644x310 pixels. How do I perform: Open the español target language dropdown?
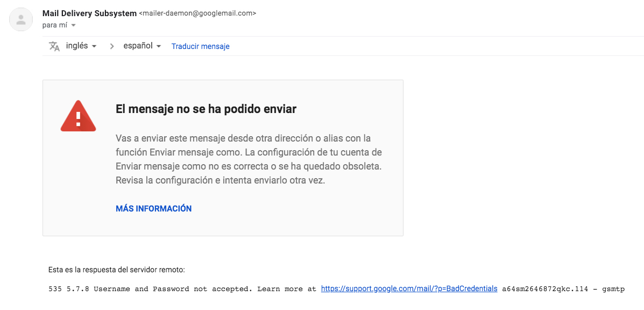tap(141, 46)
